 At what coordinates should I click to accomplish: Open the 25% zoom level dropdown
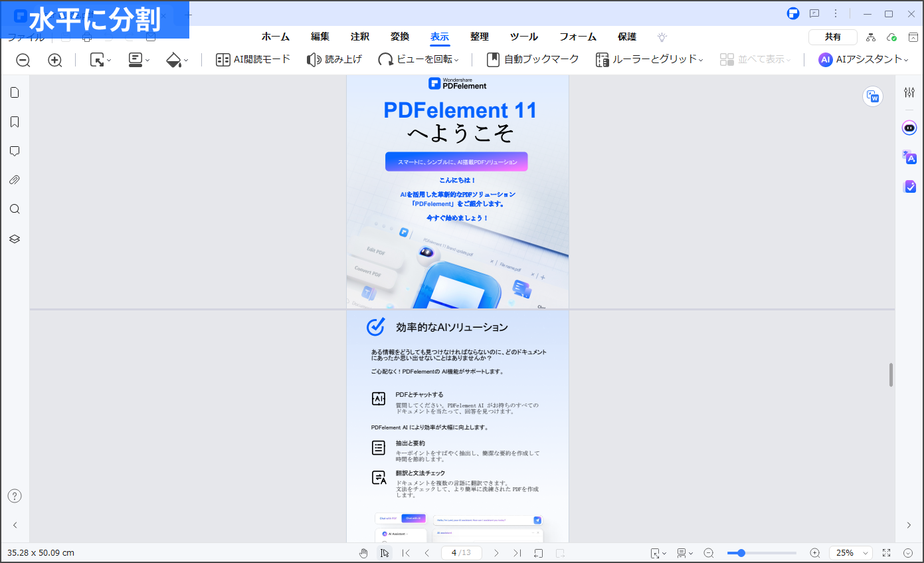point(851,553)
